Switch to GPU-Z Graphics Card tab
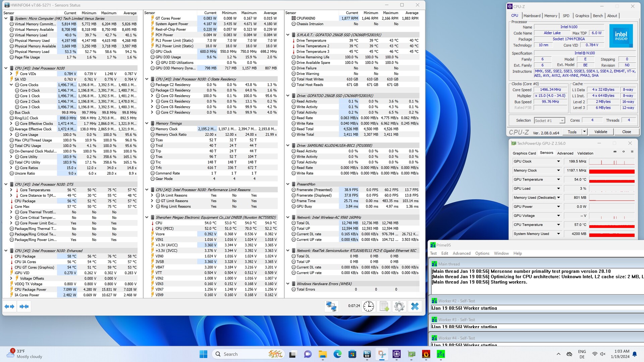This screenshot has height=362, width=644. [x=524, y=153]
